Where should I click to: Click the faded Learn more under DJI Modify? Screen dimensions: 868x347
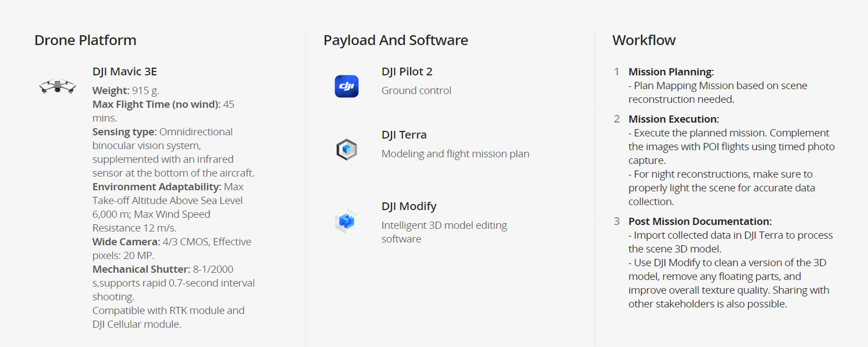point(409,260)
